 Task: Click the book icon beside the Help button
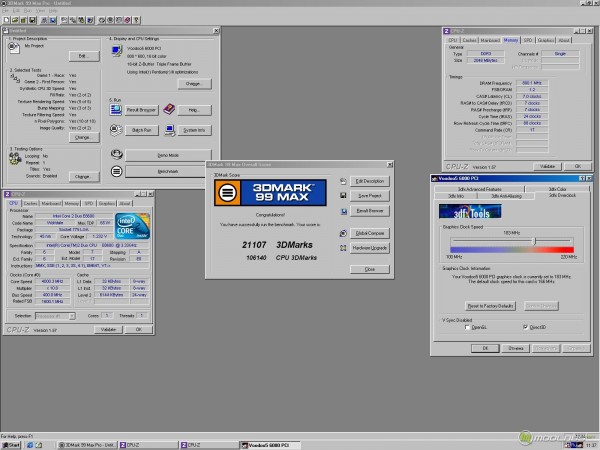169,109
